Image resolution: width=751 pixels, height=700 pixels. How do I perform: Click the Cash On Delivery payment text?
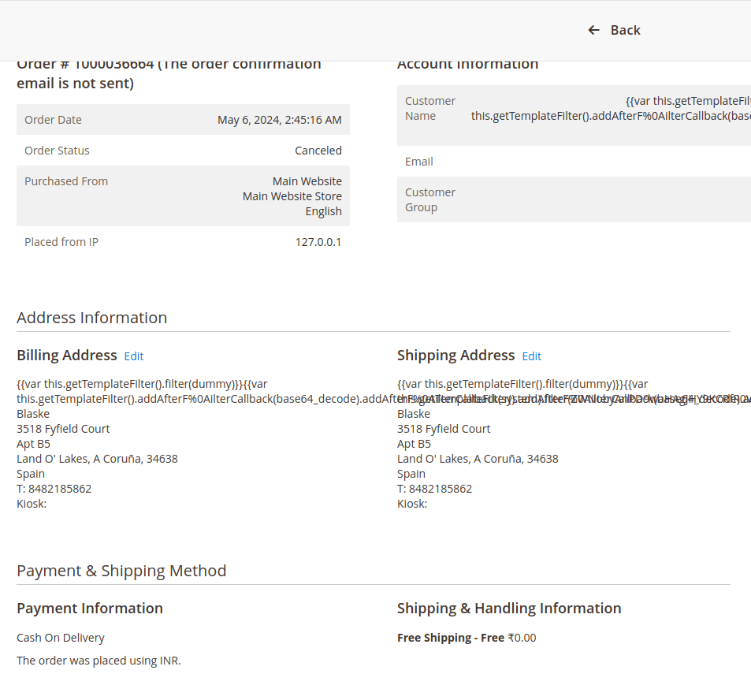[61, 638]
